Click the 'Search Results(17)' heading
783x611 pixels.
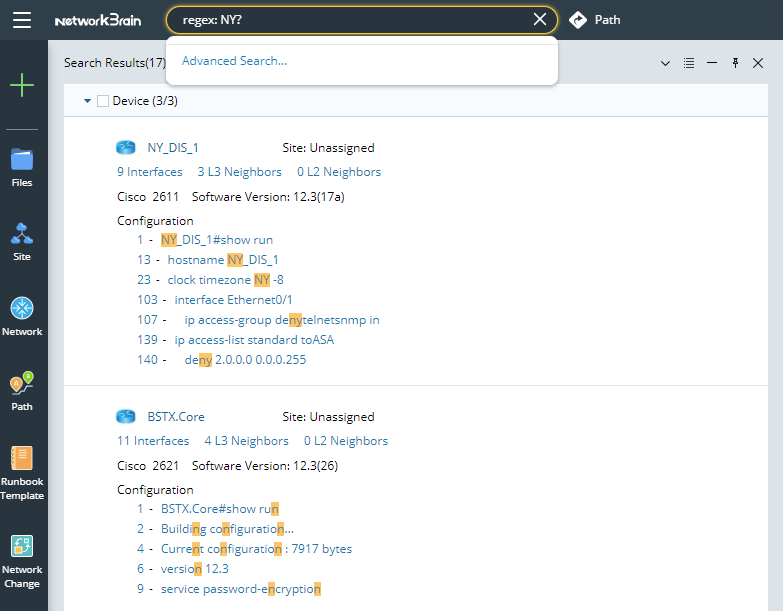pos(115,63)
